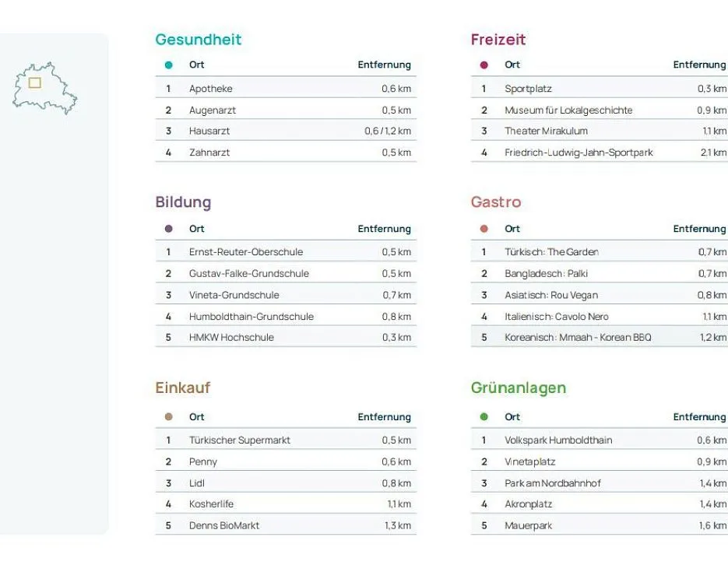The image size is (728, 572).
Task: Click the salmon dot in Gastro header
Action: (x=484, y=229)
